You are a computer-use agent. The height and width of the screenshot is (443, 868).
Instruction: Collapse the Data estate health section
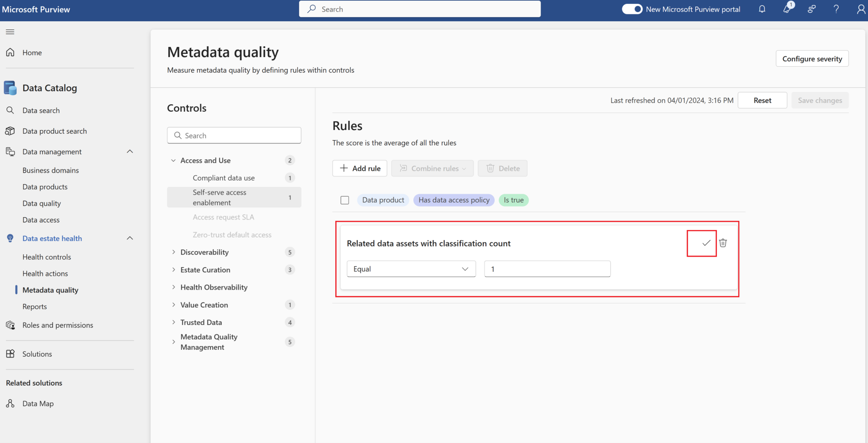tap(130, 238)
